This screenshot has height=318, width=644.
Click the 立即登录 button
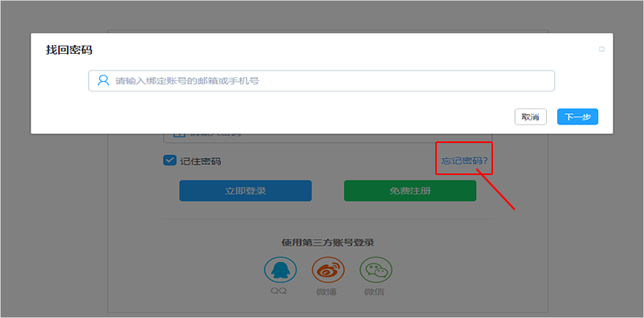[x=246, y=190]
